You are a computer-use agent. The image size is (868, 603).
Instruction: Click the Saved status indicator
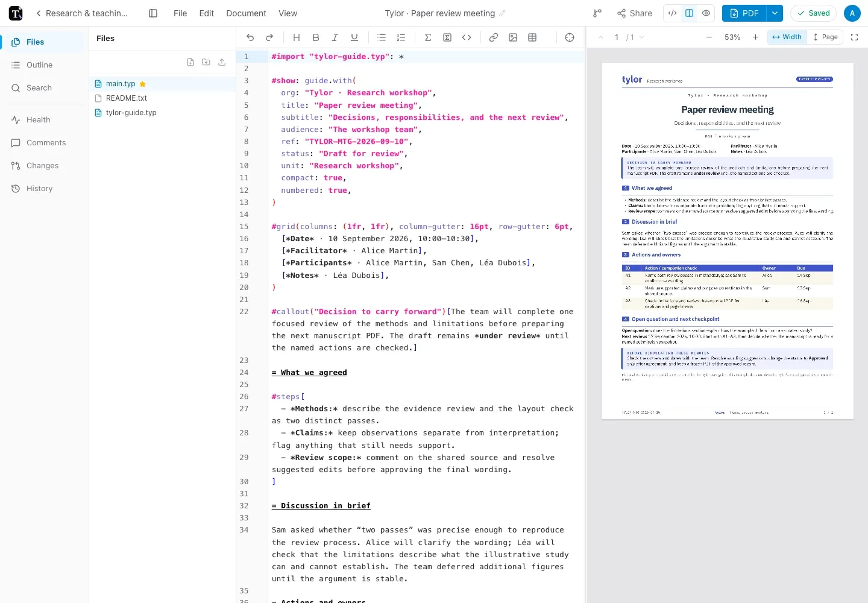(x=814, y=13)
